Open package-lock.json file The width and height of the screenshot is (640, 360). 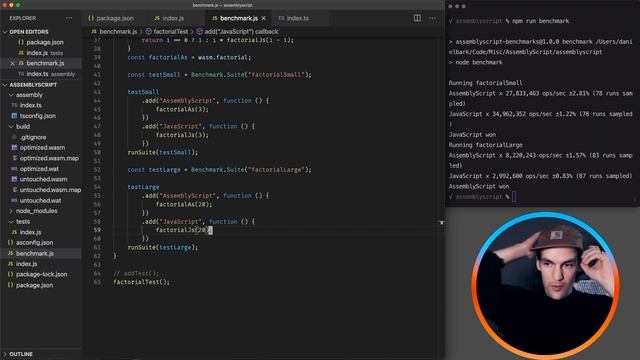coord(41,275)
